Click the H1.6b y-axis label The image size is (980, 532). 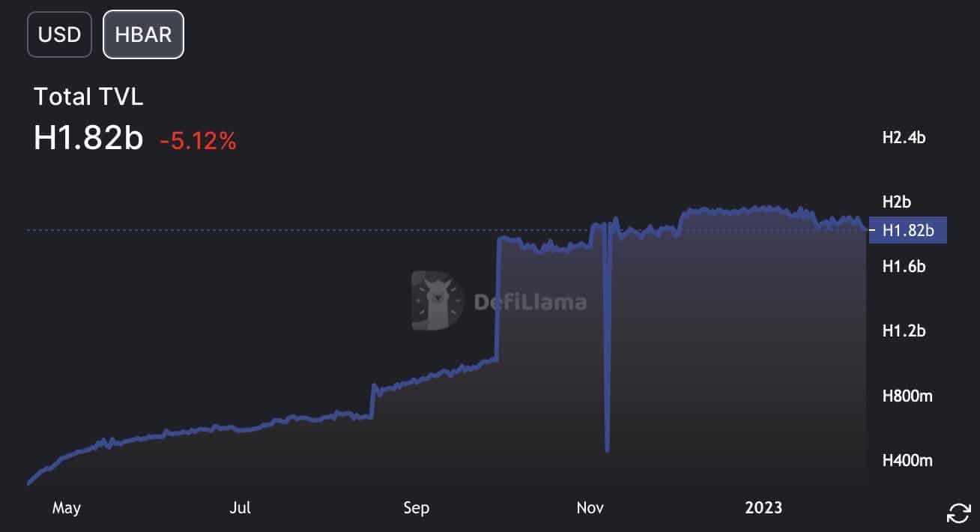(x=904, y=267)
